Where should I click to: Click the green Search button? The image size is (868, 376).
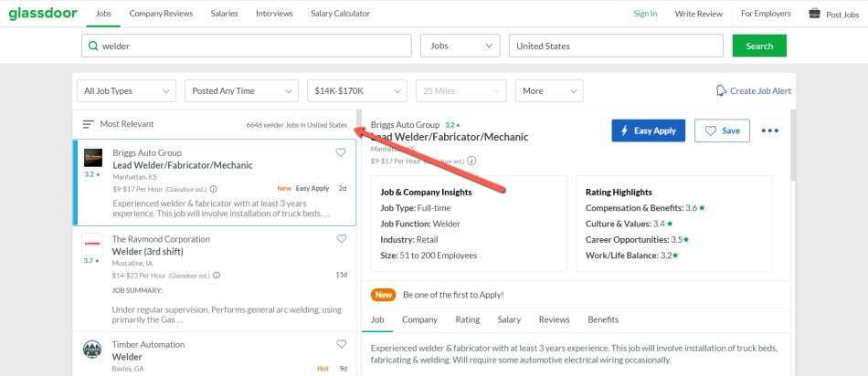[759, 46]
